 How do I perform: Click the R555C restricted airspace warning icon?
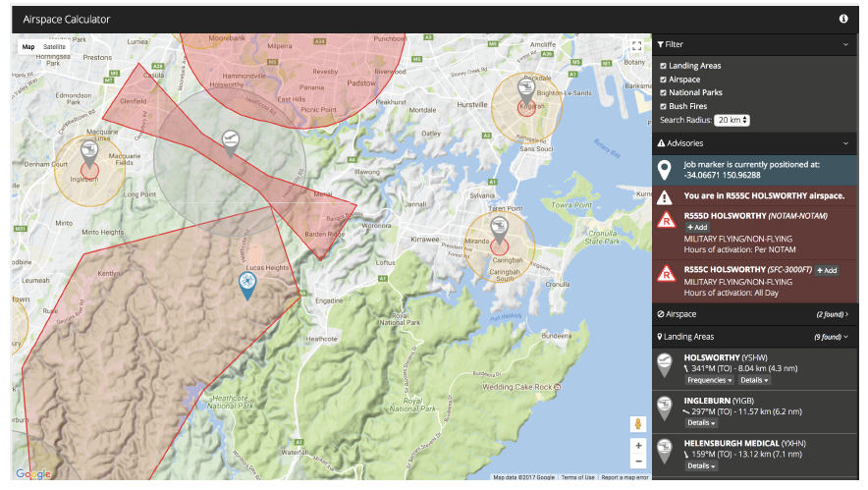point(666,273)
